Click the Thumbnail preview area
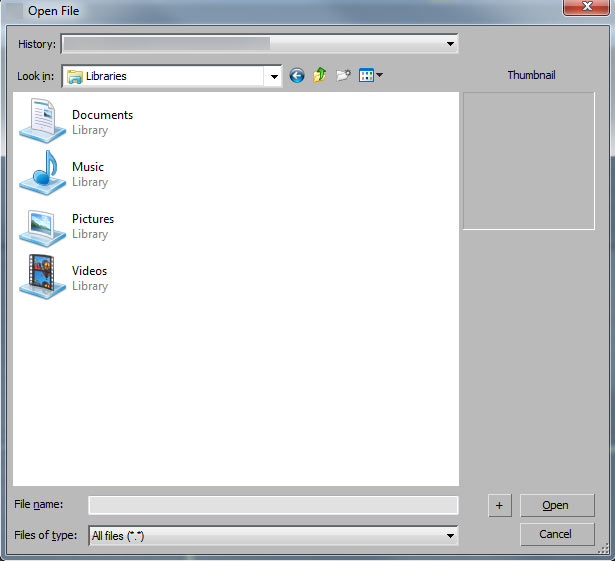 [x=529, y=161]
